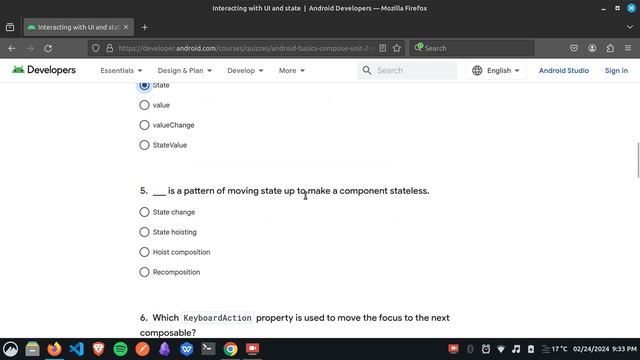640x360 pixels.
Task: Expand the Essentials menu
Action: pos(121,71)
